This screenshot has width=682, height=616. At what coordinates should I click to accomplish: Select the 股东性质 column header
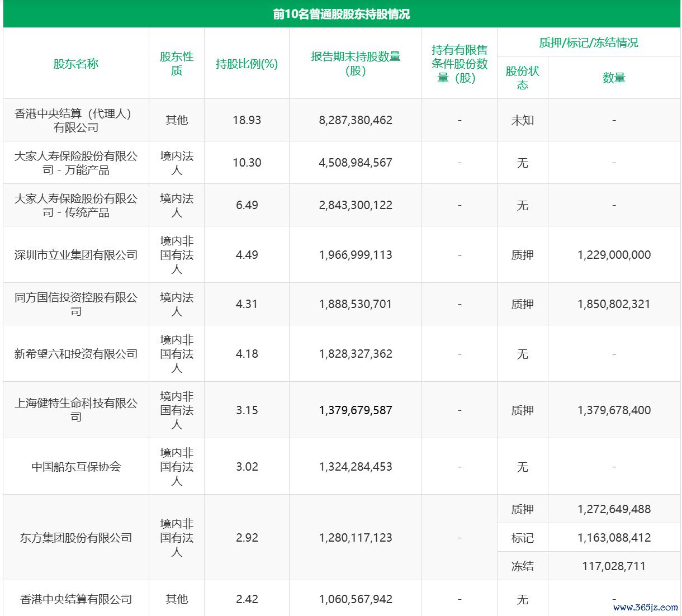[177, 64]
